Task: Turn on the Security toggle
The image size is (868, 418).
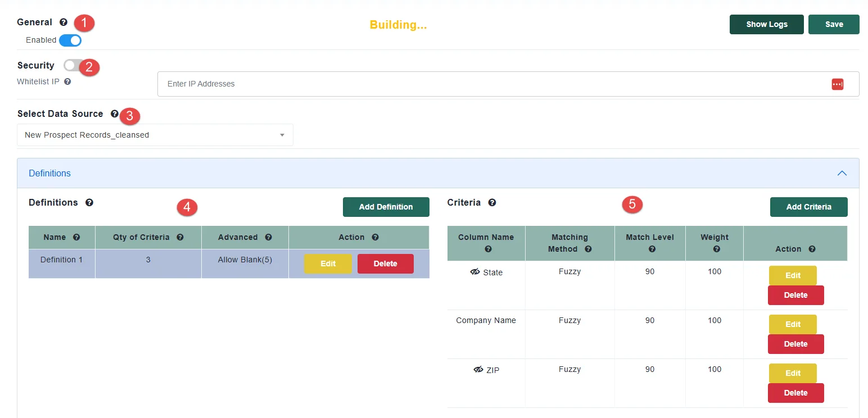Action: (x=72, y=65)
